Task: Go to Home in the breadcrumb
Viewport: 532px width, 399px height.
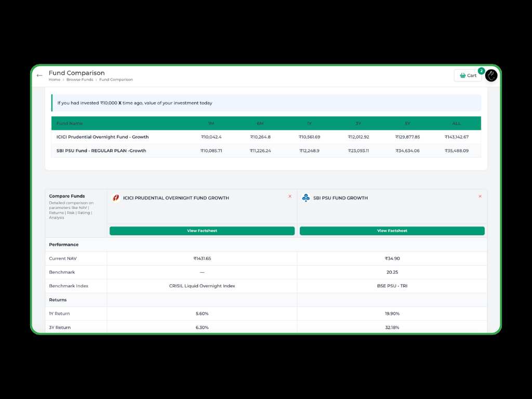Action: (55, 80)
